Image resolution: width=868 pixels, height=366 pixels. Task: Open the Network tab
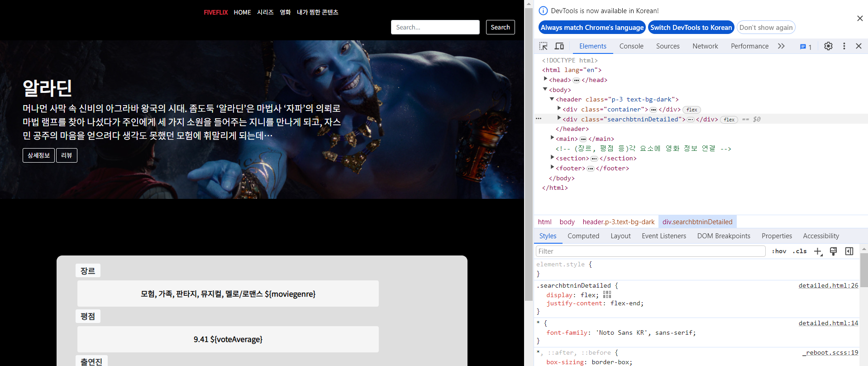coord(705,46)
